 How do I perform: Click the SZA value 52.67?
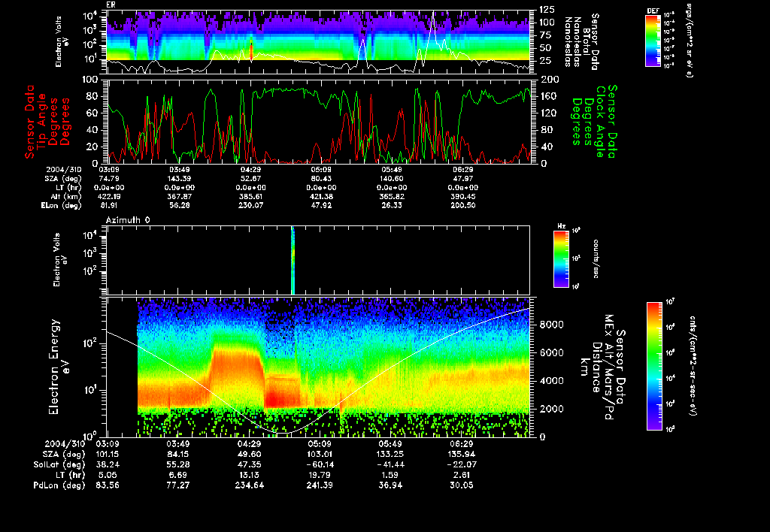[250, 179]
